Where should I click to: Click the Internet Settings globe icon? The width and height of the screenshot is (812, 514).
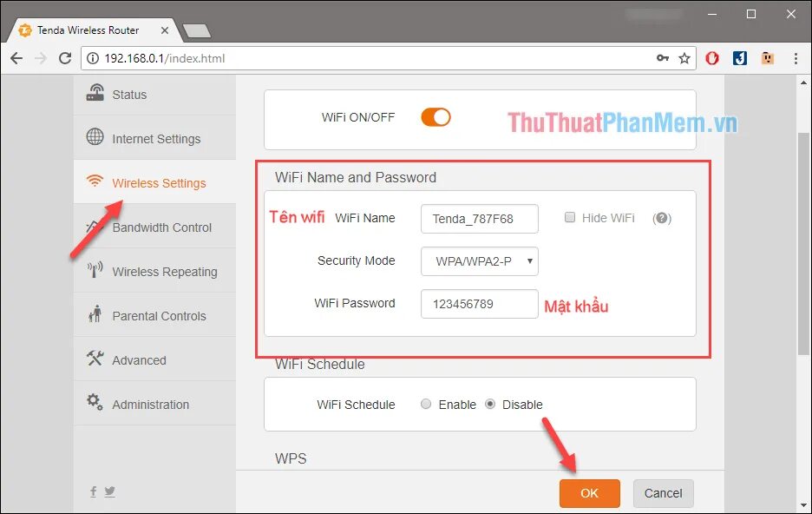(x=95, y=137)
